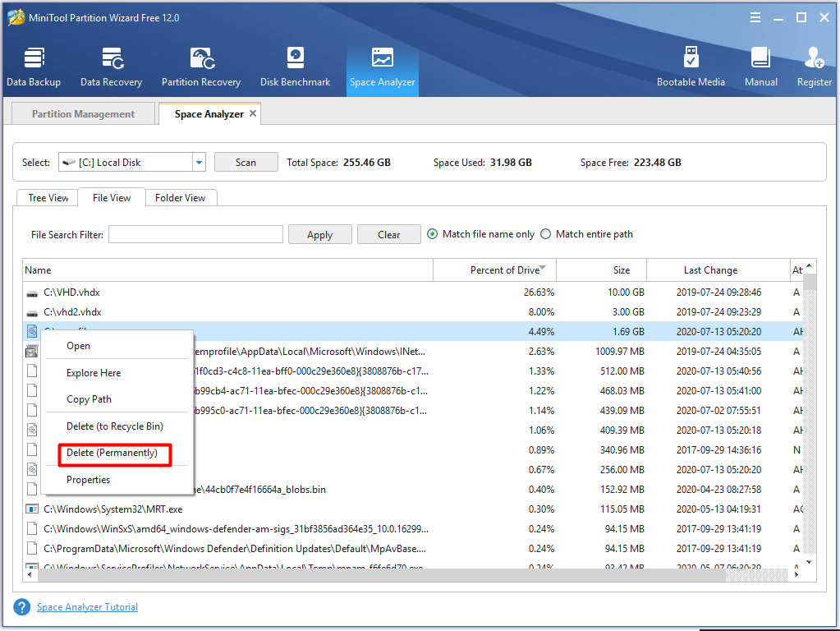
Task: Click the vertical scrollbar down arrow
Action: [x=809, y=562]
